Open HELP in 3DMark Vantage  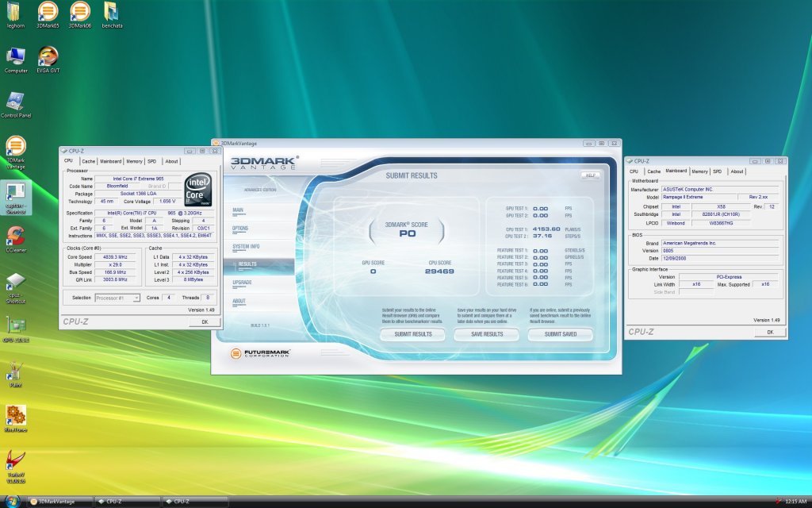pyautogui.click(x=590, y=175)
